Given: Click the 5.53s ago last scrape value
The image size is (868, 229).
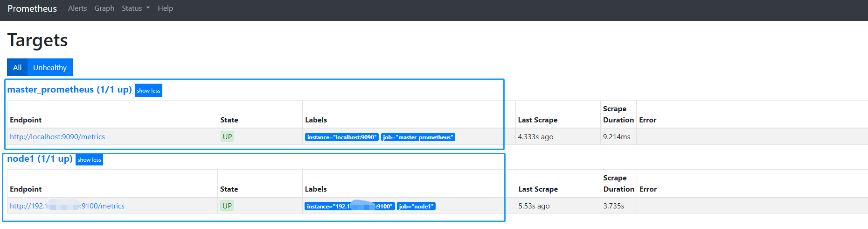Looking at the screenshot, I should tap(534, 206).
